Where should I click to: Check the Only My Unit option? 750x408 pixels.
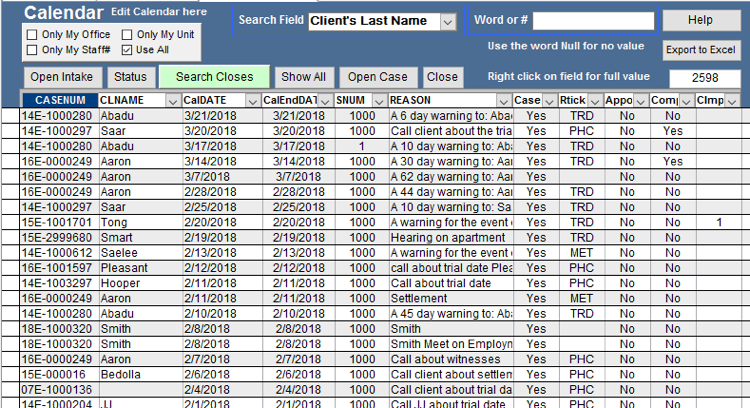point(127,33)
